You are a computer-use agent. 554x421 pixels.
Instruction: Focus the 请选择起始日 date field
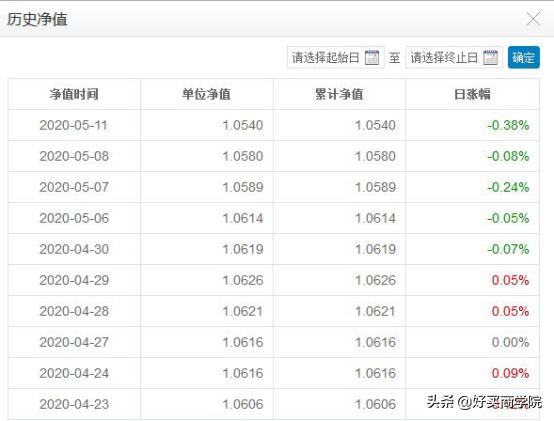tap(336, 57)
